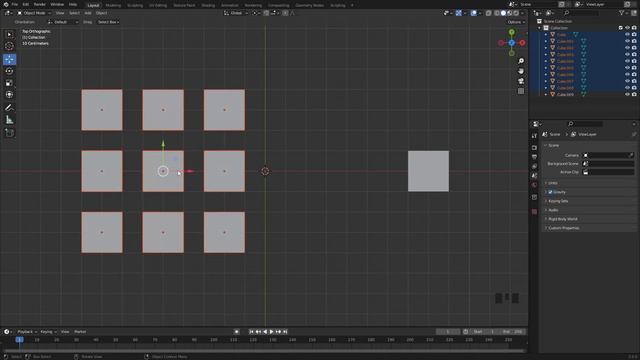Image resolution: width=640 pixels, height=360 pixels.
Task: Open the viewport Options dropdown
Action: coord(516,22)
